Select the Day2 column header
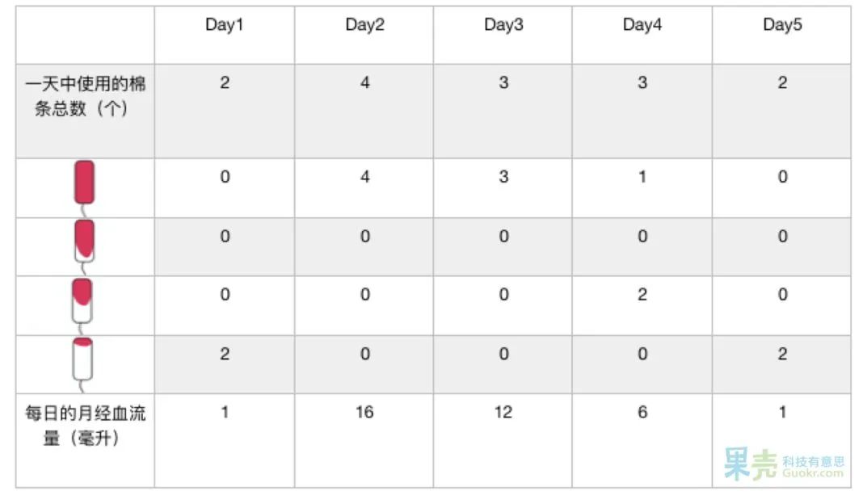The height and width of the screenshot is (504, 863). coord(364,25)
